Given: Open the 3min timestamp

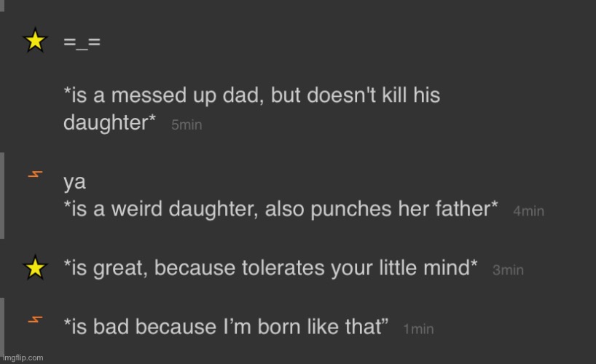Looking at the screenshot, I should click(x=508, y=270).
